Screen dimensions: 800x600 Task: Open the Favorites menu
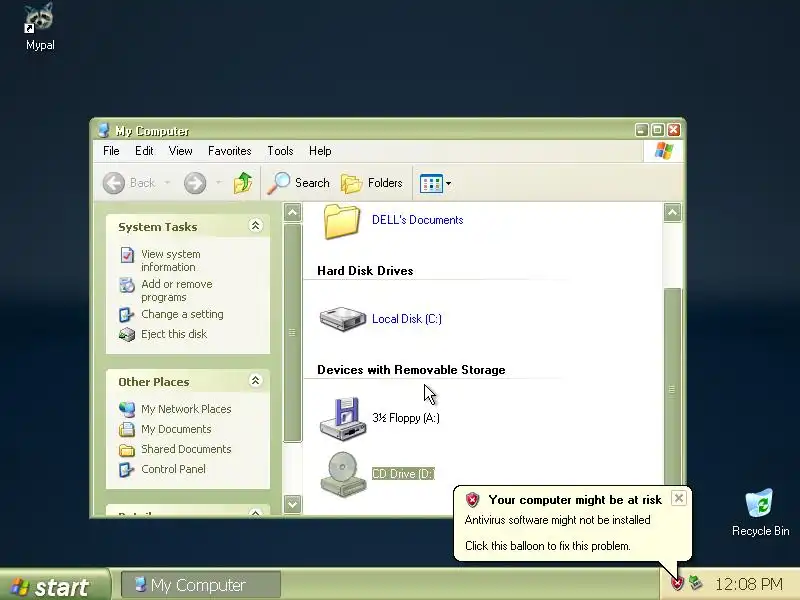[230, 151]
